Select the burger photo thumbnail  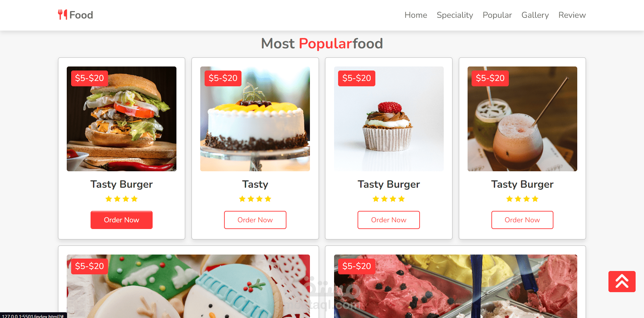(x=121, y=119)
